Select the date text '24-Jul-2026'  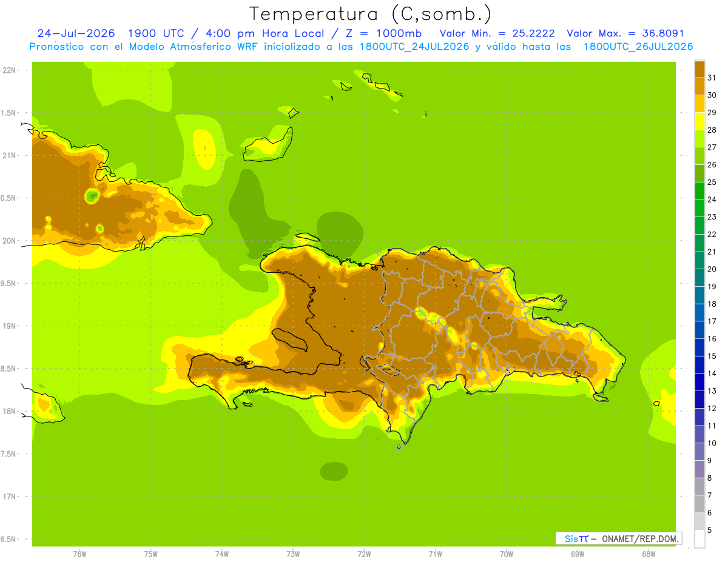point(76,33)
